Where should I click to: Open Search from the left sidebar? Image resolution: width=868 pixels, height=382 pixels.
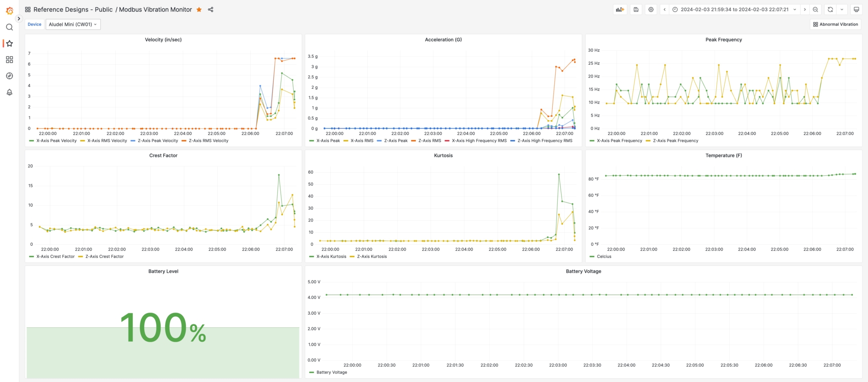9,27
